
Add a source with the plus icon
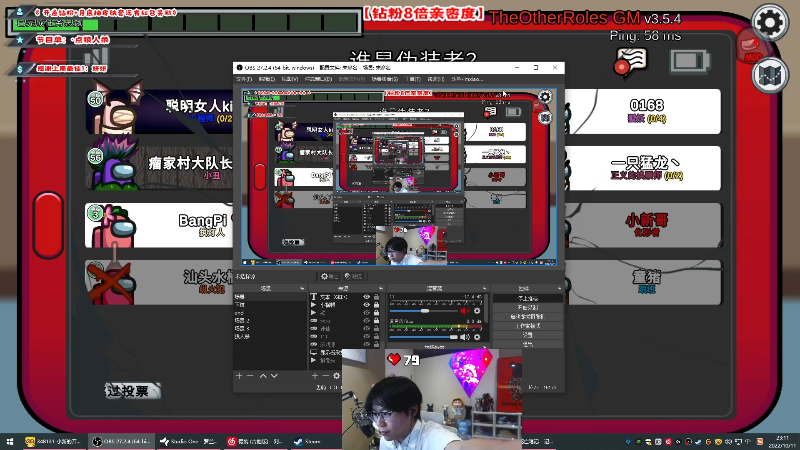tap(315, 376)
